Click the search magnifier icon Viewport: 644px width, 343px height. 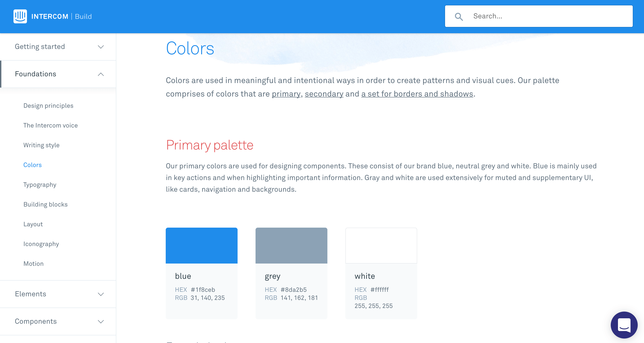[460, 16]
